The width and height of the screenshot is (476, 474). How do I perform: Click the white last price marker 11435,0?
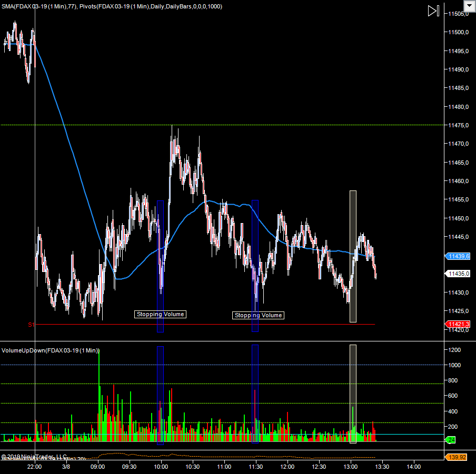tap(458, 274)
